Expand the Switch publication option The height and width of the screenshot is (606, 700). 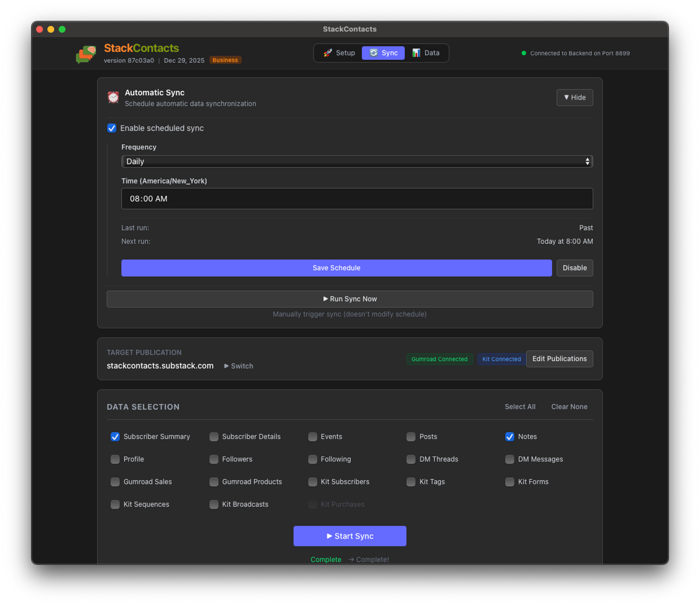tap(238, 366)
